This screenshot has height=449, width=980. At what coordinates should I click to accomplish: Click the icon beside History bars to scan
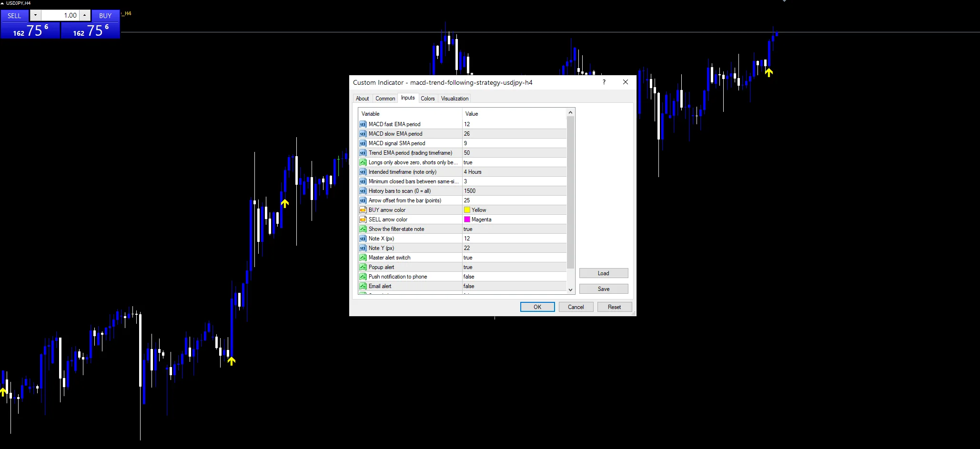coord(363,191)
